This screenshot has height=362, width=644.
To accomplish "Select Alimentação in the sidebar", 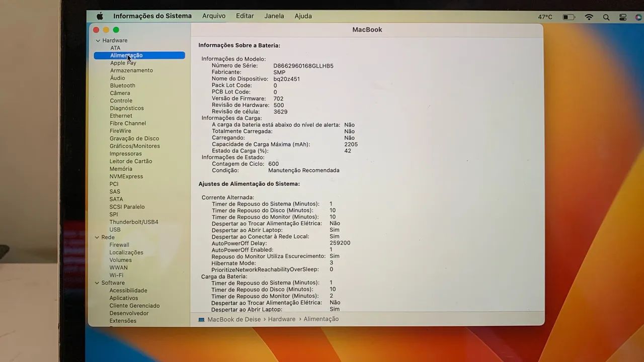I will coord(139,55).
